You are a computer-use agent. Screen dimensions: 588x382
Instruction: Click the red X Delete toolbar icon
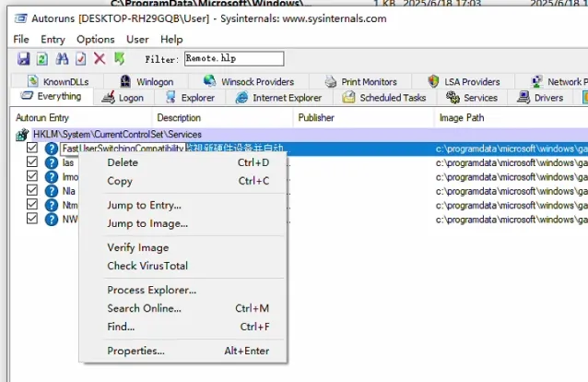click(x=100, y=59)
